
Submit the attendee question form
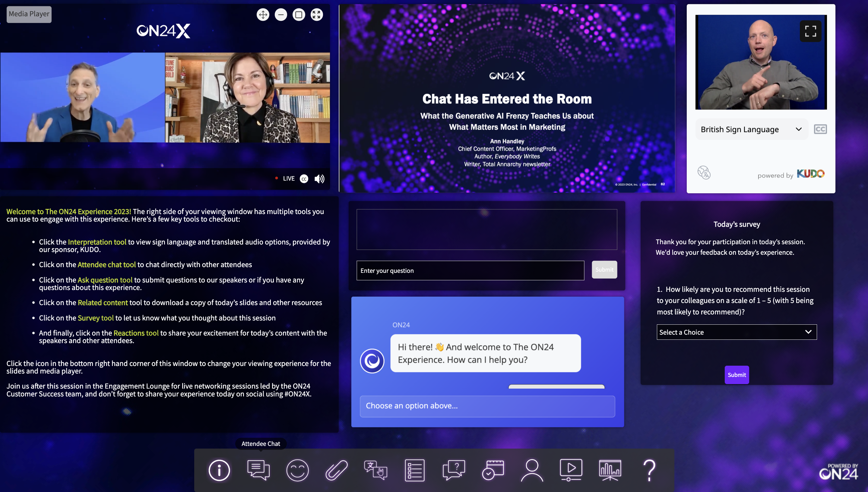pyautogui.click(x=604, y=270)
